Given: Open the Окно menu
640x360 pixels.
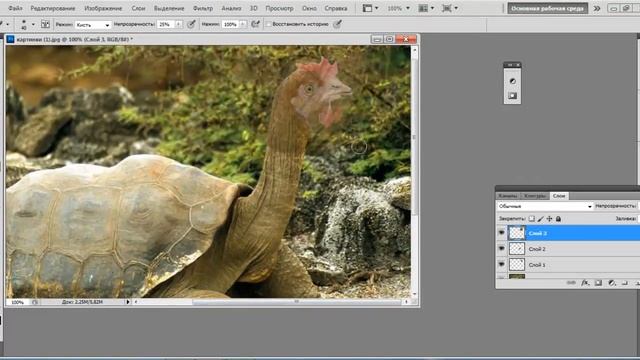Looking at the screenshot, I should (309, 8).
